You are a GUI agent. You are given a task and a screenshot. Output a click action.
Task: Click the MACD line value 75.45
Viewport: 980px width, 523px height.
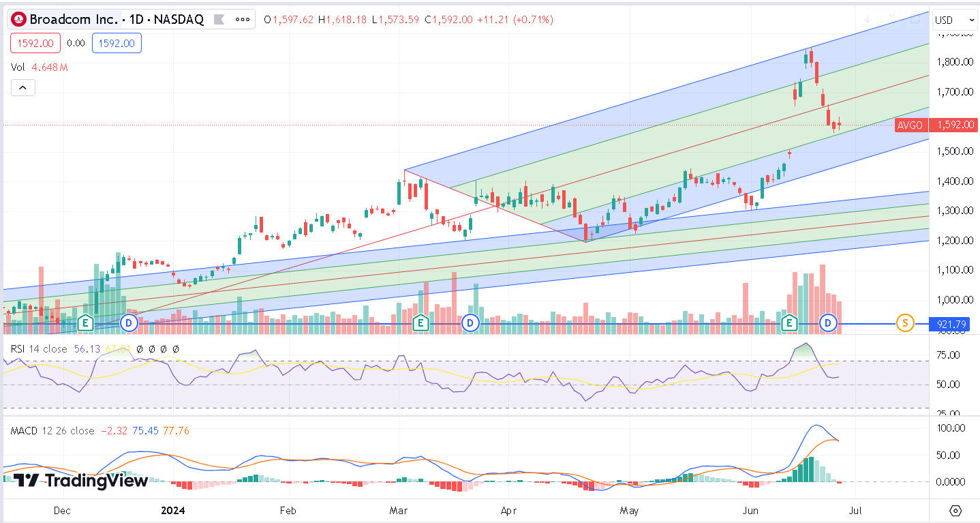click(x=147, y=430)
